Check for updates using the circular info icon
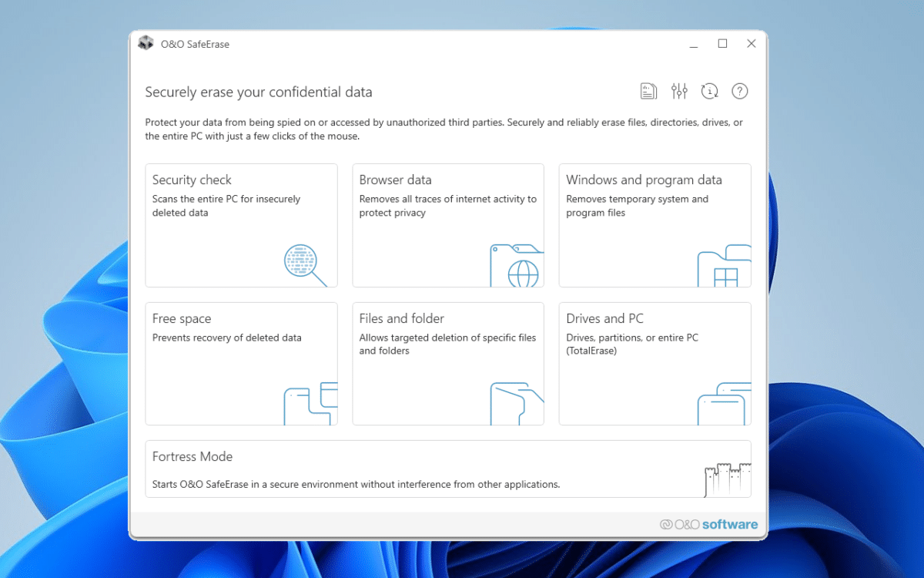Image resolution: width=924 pixels, height=578 pixels. click(709, 90)
